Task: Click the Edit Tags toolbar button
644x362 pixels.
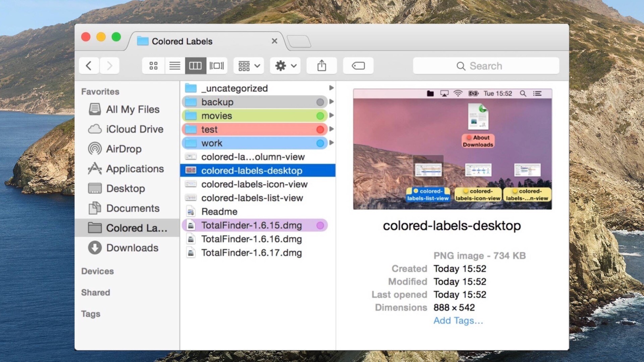Action: click(x=358, y=66)
